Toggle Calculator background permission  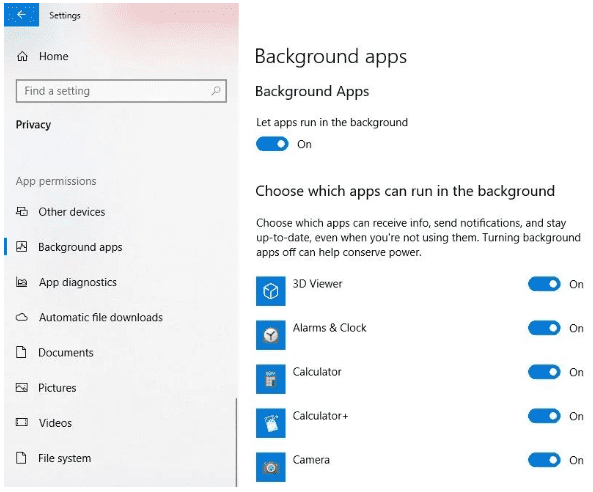click(x=544, y=372)
